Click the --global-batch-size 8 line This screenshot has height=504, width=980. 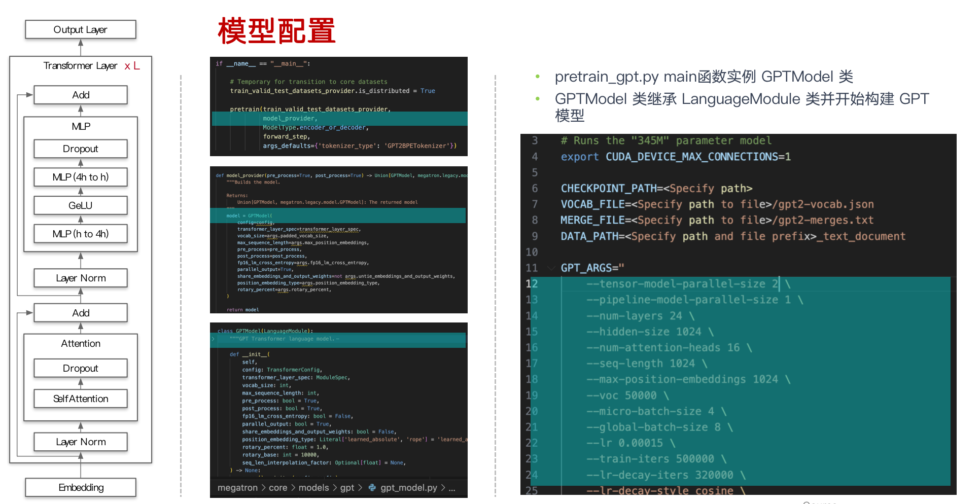pyautogui.click(x=660, y=427)
